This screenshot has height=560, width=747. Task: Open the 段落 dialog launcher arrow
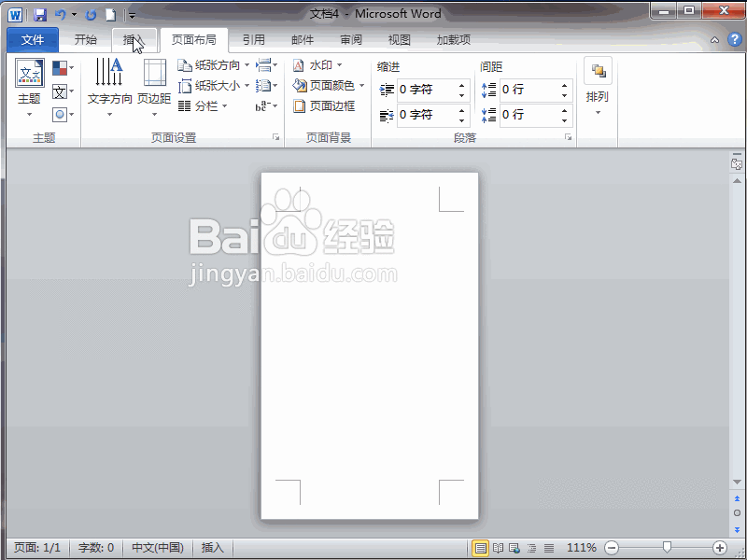[570, 136]
